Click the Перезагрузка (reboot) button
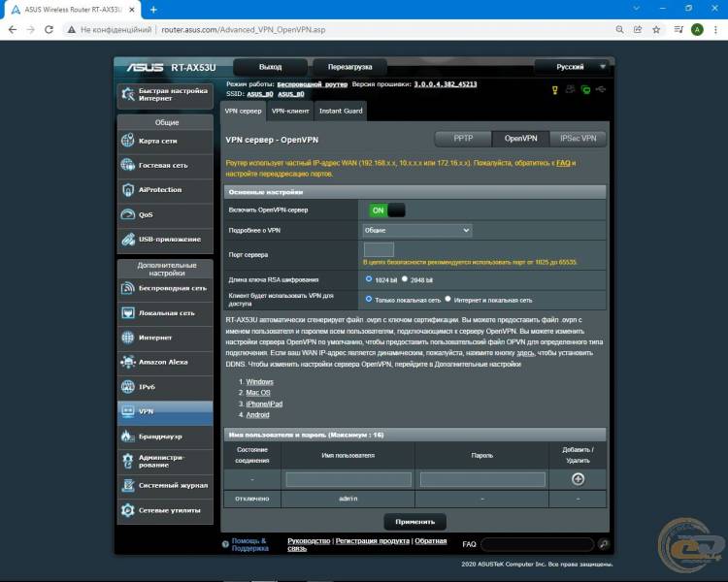Viewport: 728px width, 582px height. tap(349, 67)
